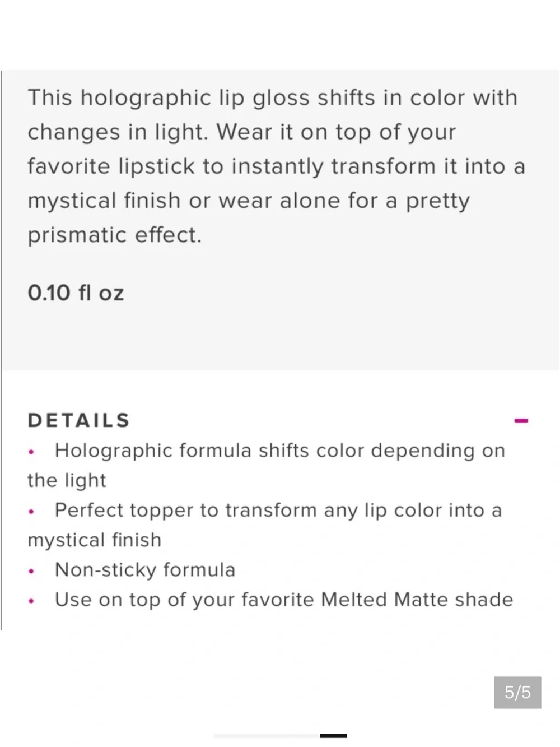Click the Perfect topper to transform bullet

[x=265, y=525]
